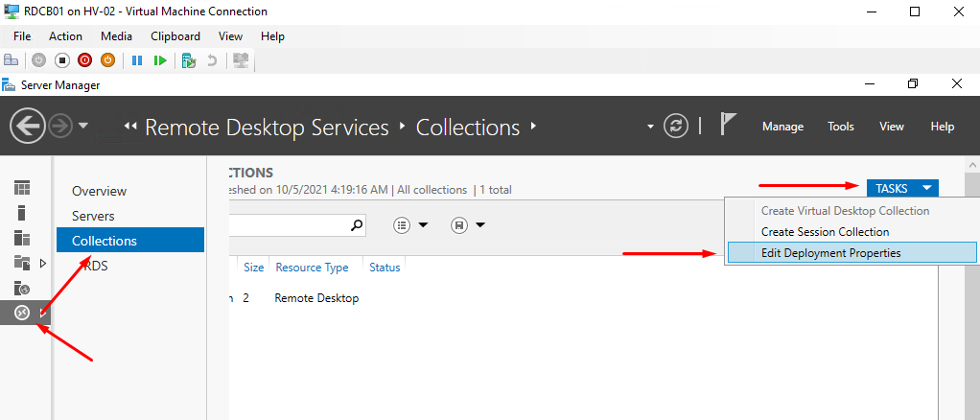Click the Revert undo icon

pyautogui.click(x=212, y=60)
